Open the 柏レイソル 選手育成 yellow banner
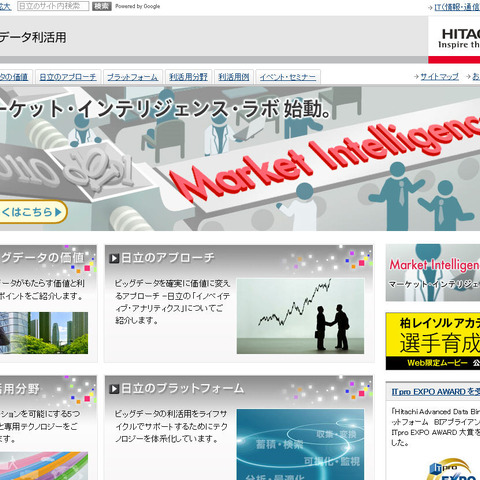The width and height of the screenshot is (480, 480). pos(433,341)
